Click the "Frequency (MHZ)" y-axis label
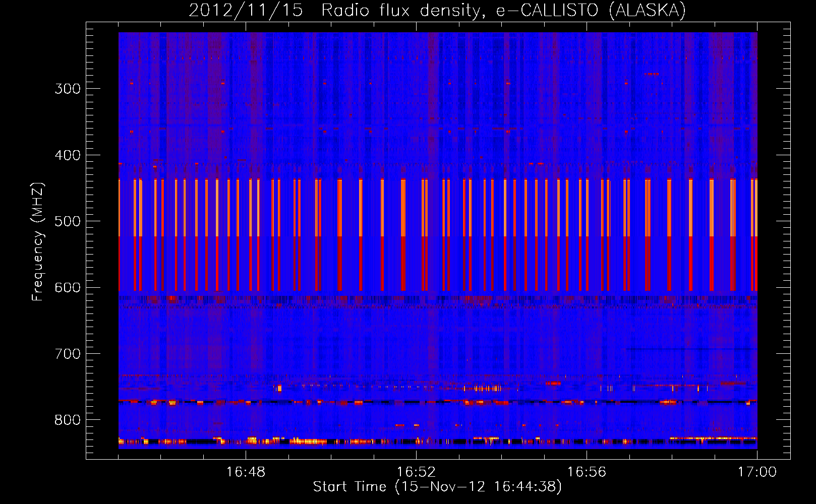The height and width of the screenshot is (504, 816). click(x=38, y=241)
